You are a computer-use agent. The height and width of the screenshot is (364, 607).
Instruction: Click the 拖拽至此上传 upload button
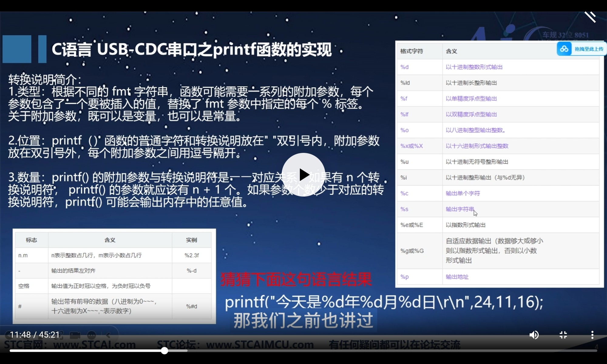pyautogui.click(x=588, y=49)
